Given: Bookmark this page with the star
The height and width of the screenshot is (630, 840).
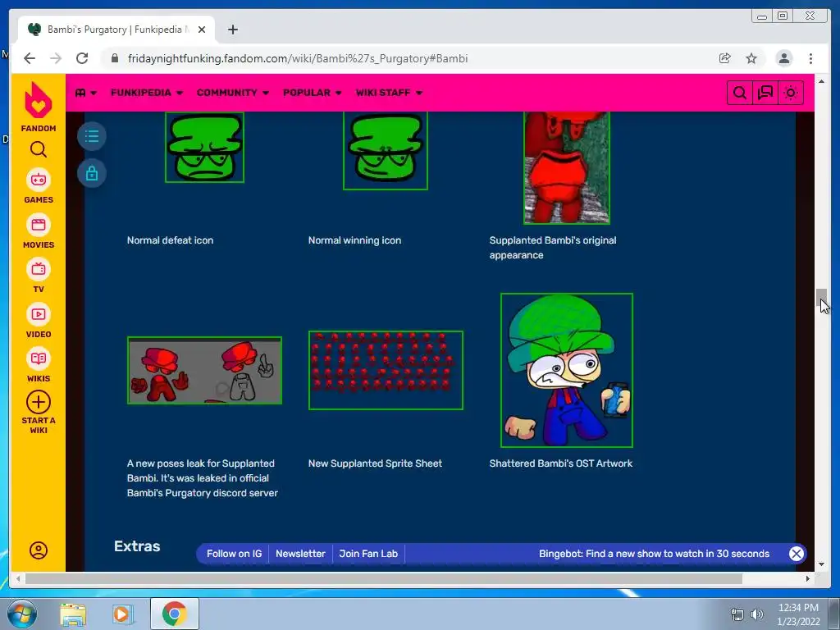Looking at the screenshot, I should 751,58.
